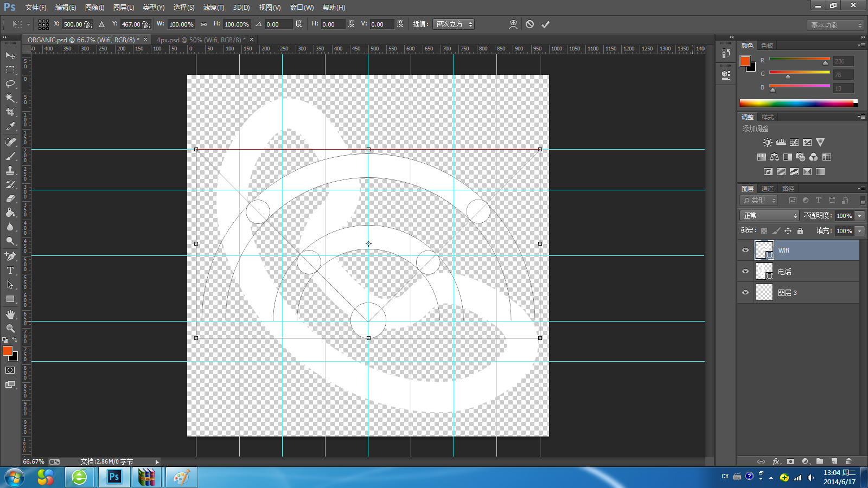Cancel the transform
The width and height of the screenshot is (868, 488).
(529, 24)
